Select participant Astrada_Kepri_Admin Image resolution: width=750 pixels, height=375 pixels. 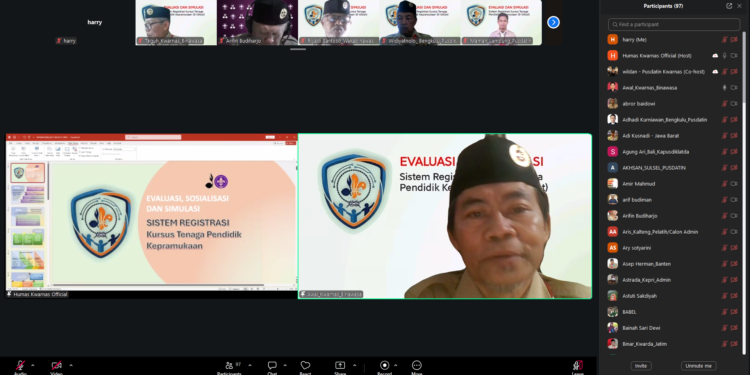[x=673, y=280]
